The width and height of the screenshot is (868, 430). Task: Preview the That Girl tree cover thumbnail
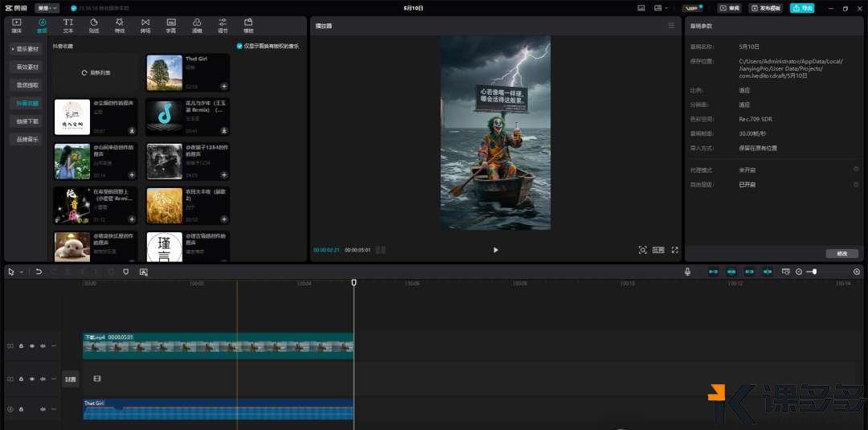(165, 72)
